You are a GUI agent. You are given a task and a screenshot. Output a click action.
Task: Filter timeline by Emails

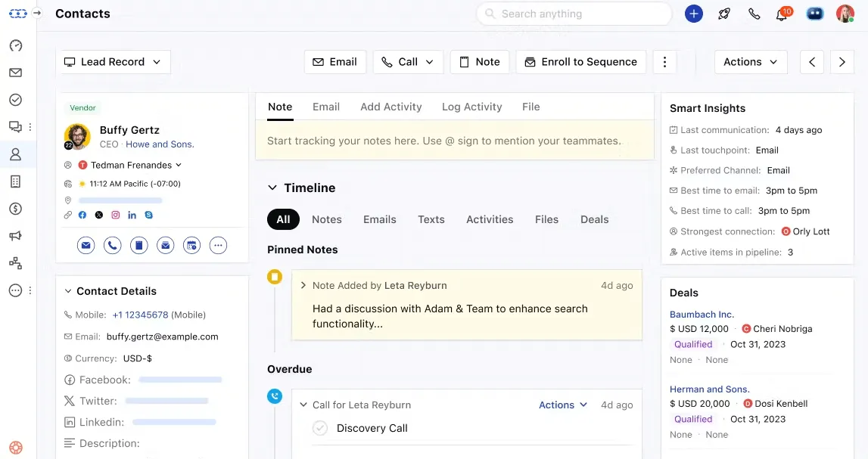coord(380,219)
